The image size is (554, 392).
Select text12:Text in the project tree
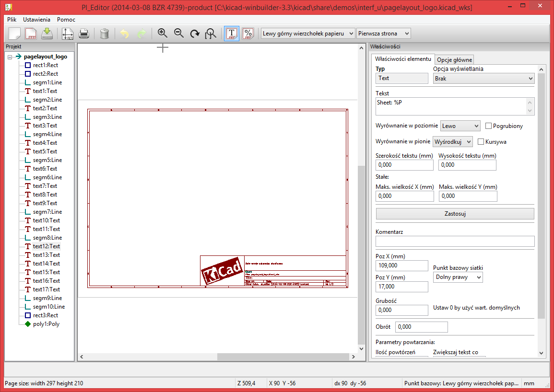click(46, 246)
